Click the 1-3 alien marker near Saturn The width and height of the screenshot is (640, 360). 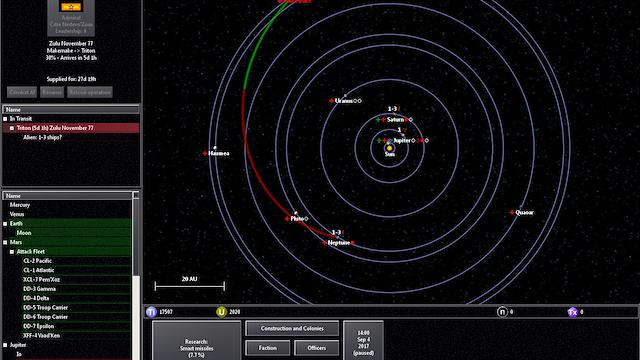(x=394, y=109)
